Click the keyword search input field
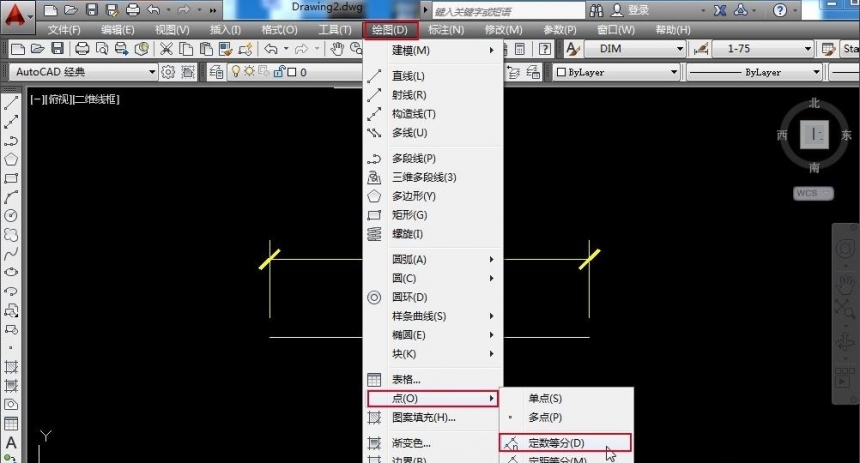Viewport: 860px width, 463px height. click(x=500, y=11)
